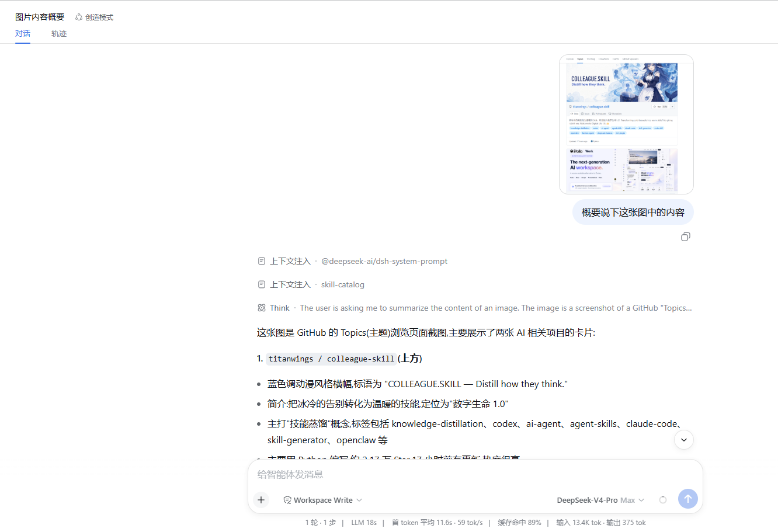Viewport: 778px width, 532px height.
Task: Focus the 给智能体发消息 message input
Action: (x=475, y=474)
